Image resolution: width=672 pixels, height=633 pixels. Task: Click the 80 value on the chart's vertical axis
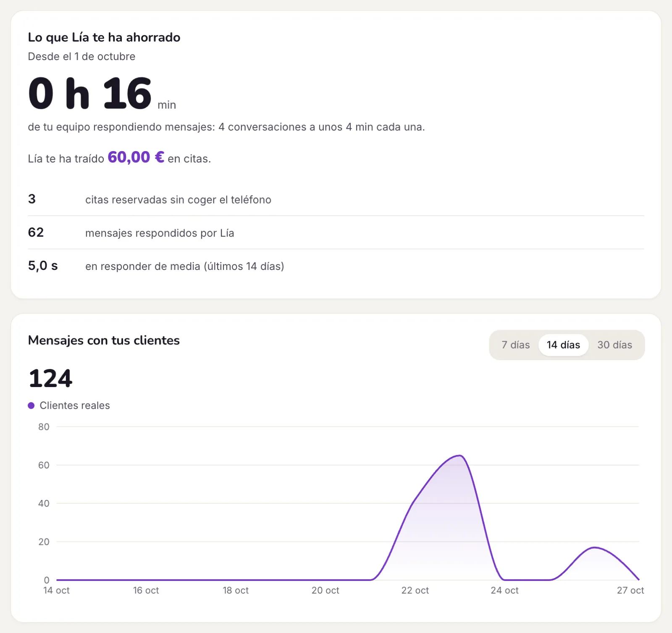point(44,427)
